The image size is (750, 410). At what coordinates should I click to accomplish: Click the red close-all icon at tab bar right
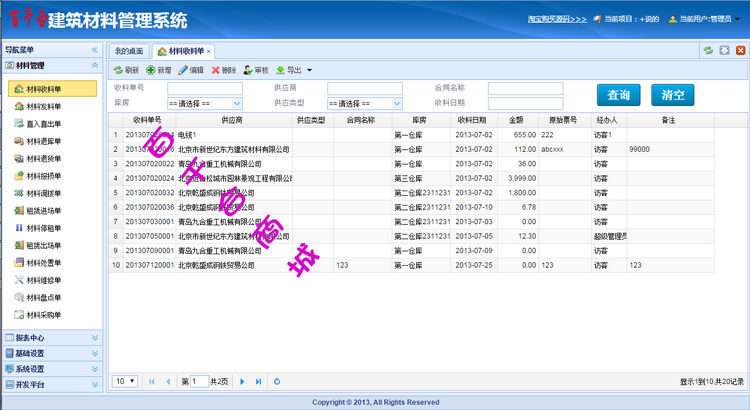coord(740,50)
